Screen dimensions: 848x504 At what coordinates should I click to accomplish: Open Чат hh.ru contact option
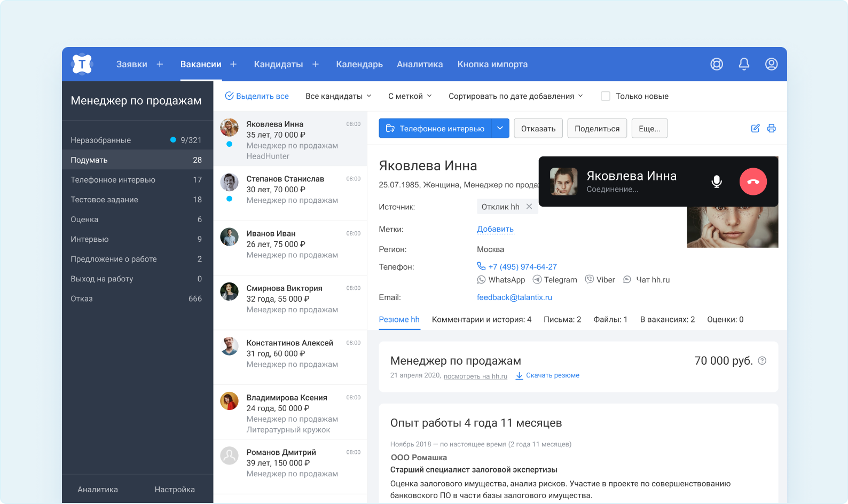(646, 280)
